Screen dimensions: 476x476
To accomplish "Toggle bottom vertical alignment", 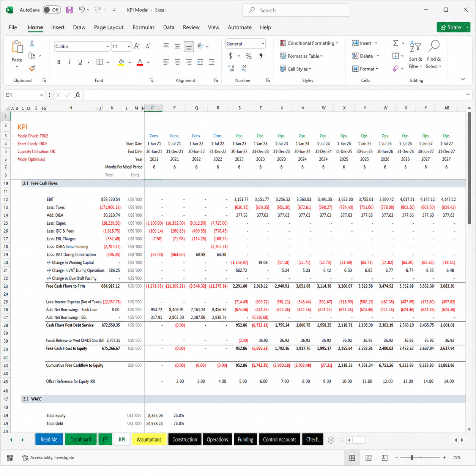I will point(189,46).
